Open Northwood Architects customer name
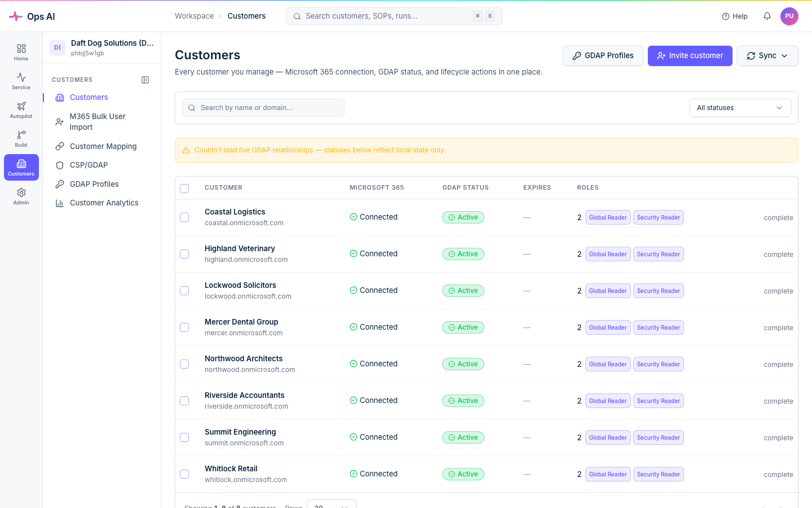The width and height of the screenshot is (812, 508). pyautogui.click(x=244, y=359)
